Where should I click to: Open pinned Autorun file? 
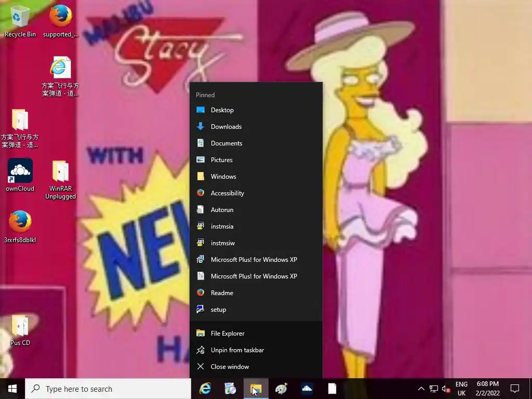pos(256,210)
